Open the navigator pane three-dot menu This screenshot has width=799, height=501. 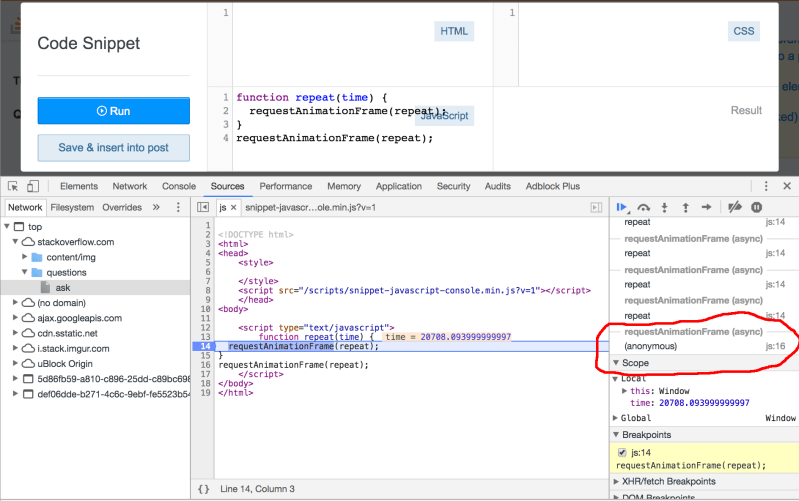[x=178, y=207]
